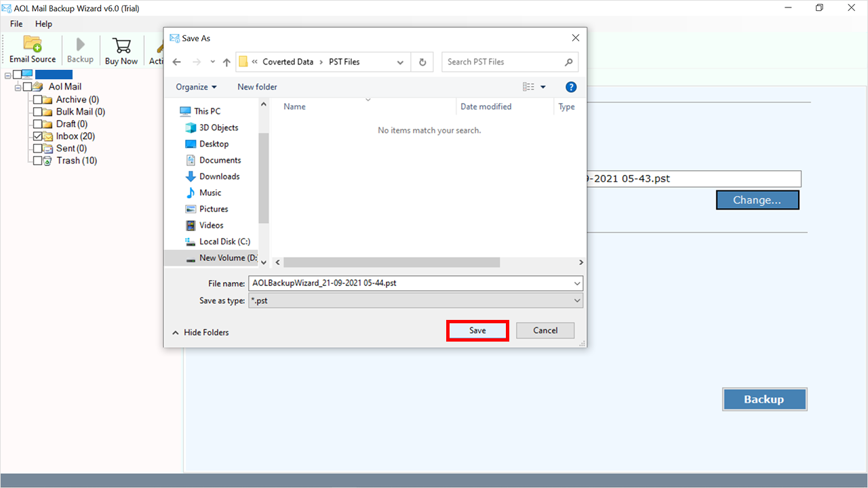Open the File menu
This screenshot has height=488, width=868.
16,24
